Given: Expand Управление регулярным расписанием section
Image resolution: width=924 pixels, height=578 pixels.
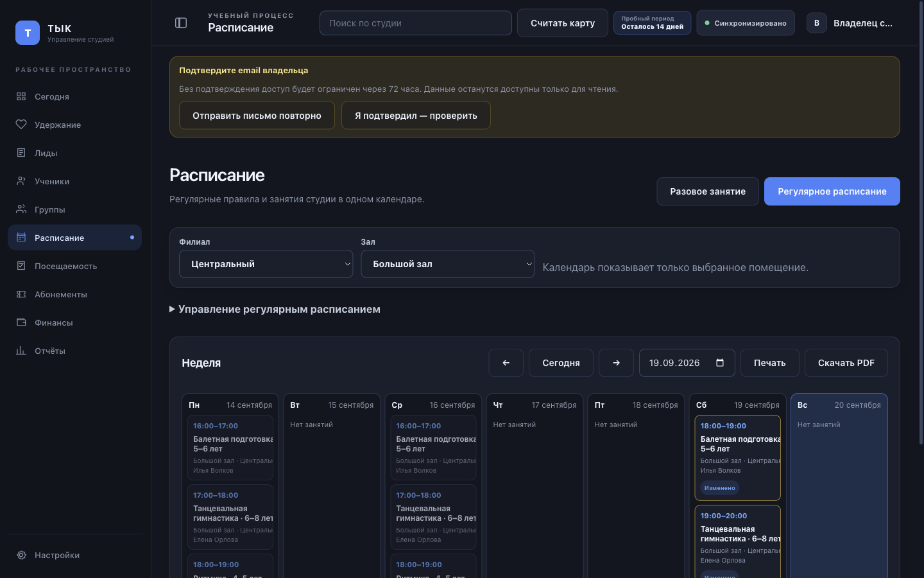Looking at the screenshot, I should tap(275, 309).
